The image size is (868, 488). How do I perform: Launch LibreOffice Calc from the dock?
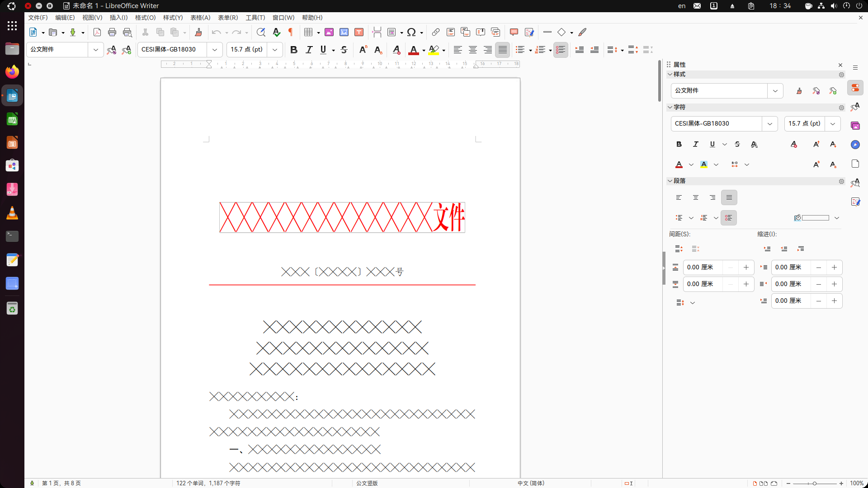point(12,120)
